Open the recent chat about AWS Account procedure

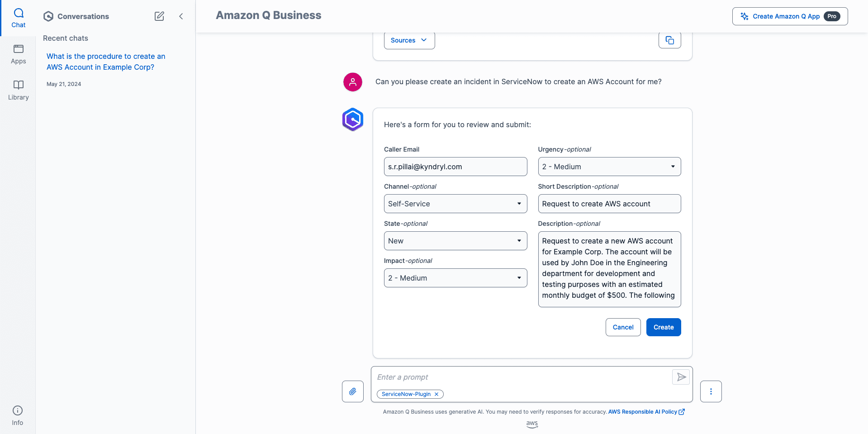point(106,62)
